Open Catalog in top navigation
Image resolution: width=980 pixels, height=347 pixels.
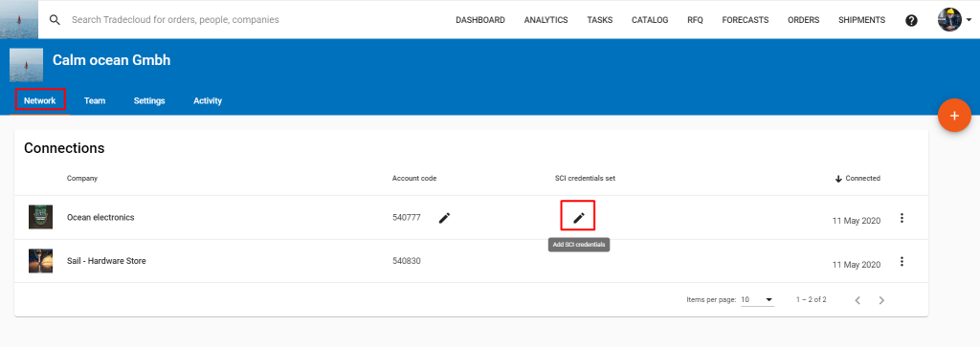(650, 20)
